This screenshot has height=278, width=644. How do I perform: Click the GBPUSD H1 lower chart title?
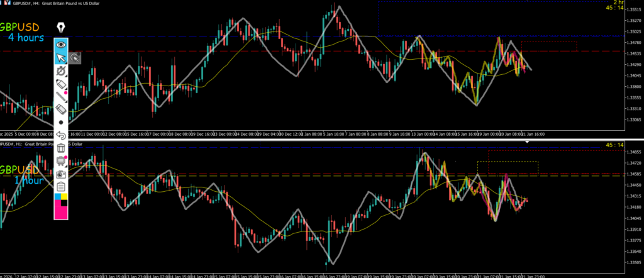click(38, 144)
